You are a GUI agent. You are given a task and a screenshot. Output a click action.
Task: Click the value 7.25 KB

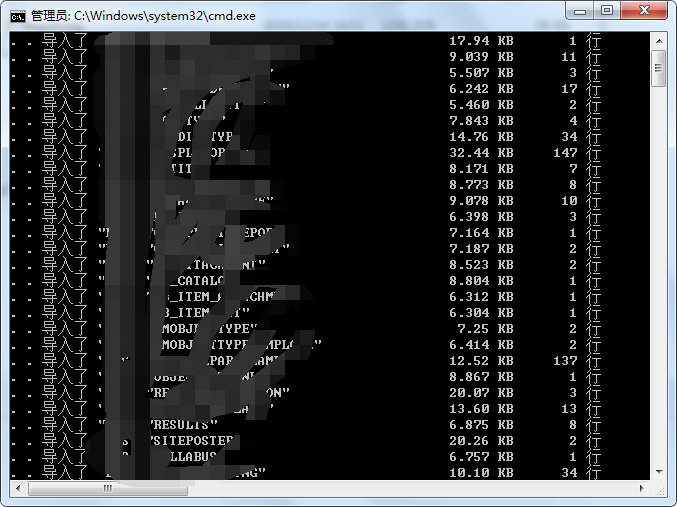click(485, 329)
